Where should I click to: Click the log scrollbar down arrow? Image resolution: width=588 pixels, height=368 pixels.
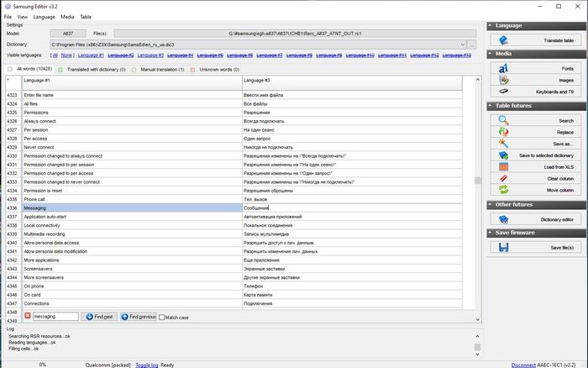tap(477, 354)
